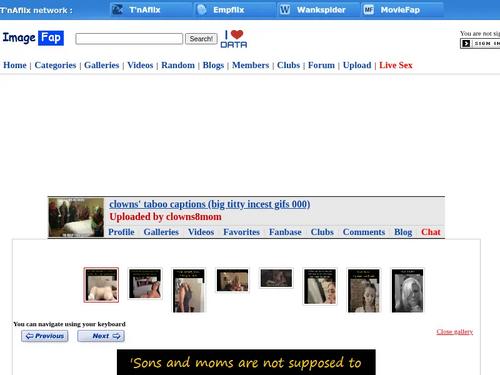Viewport: 500px width, 375px height.
Task: Open the I love DATA icon
Action: click(x=234, y=39)
